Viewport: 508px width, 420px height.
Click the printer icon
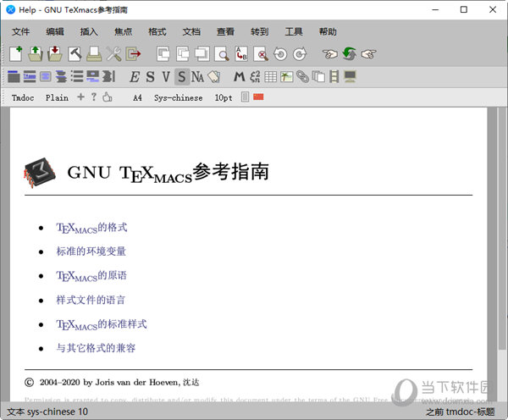coord(94,54)
